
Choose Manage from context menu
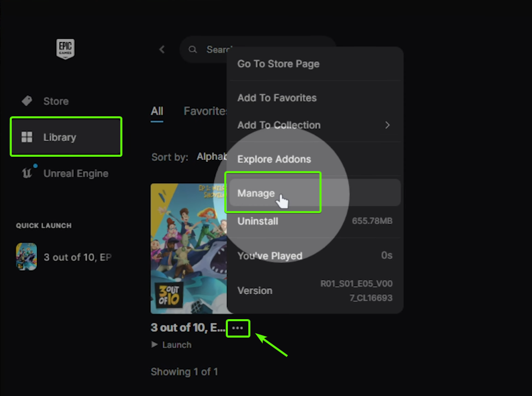point(315,193)
